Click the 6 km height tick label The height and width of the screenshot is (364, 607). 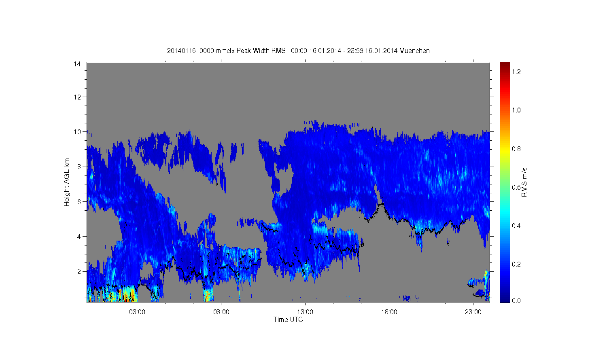(79, 201)
